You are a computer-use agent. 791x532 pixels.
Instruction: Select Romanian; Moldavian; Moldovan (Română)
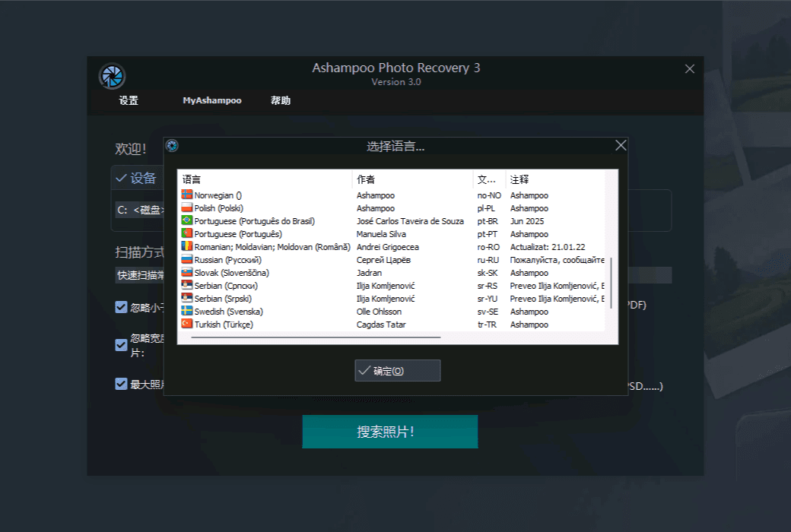(x=272, y=247)
